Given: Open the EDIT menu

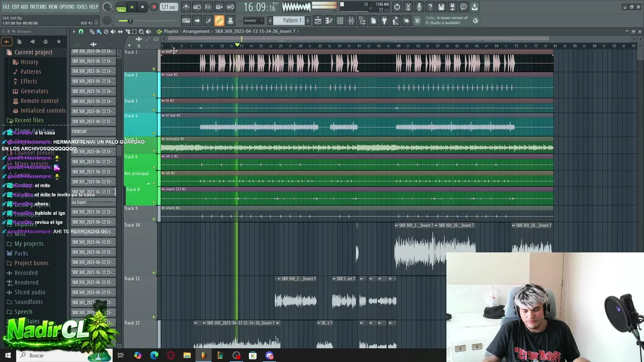Looking at the screenshot, I should click(x=16, y=7).
